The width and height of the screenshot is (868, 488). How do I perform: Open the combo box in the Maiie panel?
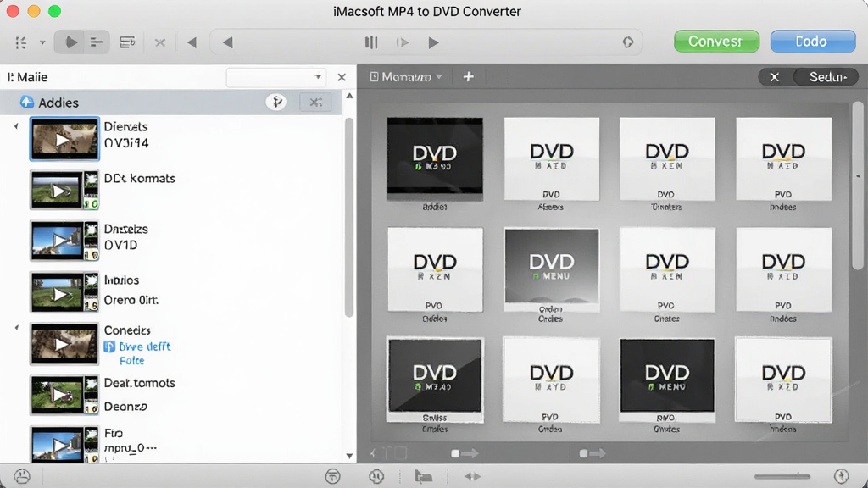coord(276,77)
